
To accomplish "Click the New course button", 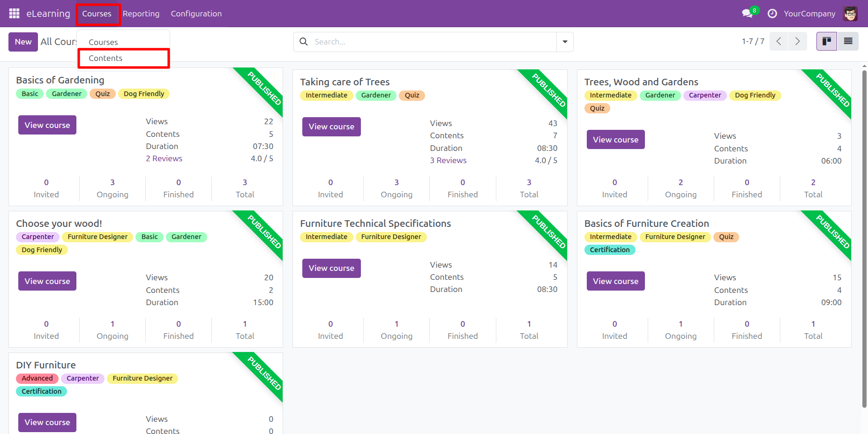I will (x=23, y=42).
